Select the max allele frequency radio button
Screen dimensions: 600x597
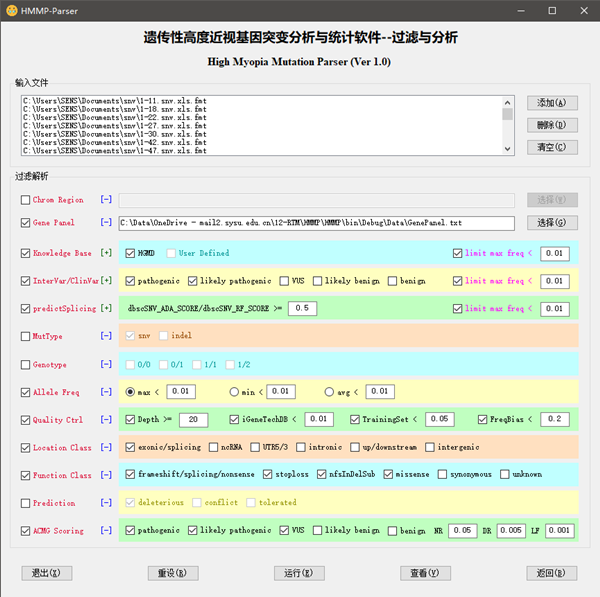[130, 392]
